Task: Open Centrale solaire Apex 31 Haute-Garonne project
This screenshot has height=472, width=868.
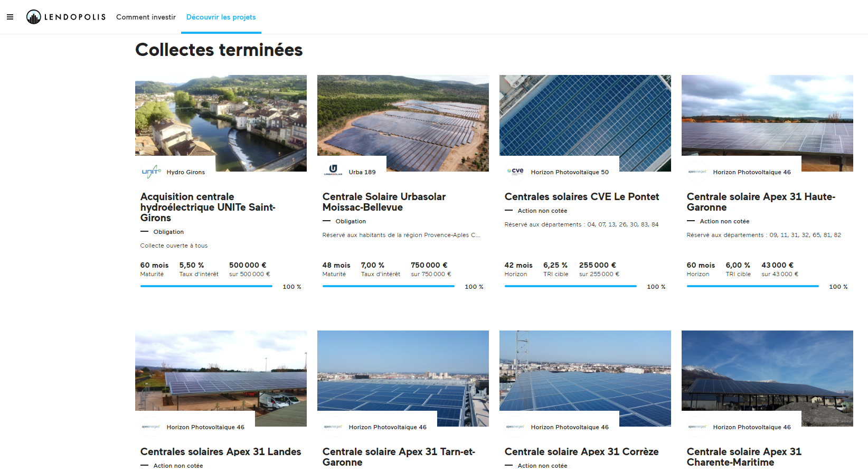Action: 761,202
